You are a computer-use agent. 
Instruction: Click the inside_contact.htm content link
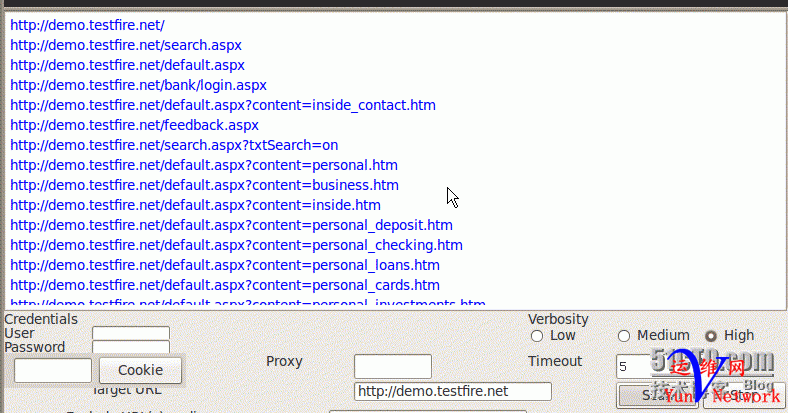222,105
